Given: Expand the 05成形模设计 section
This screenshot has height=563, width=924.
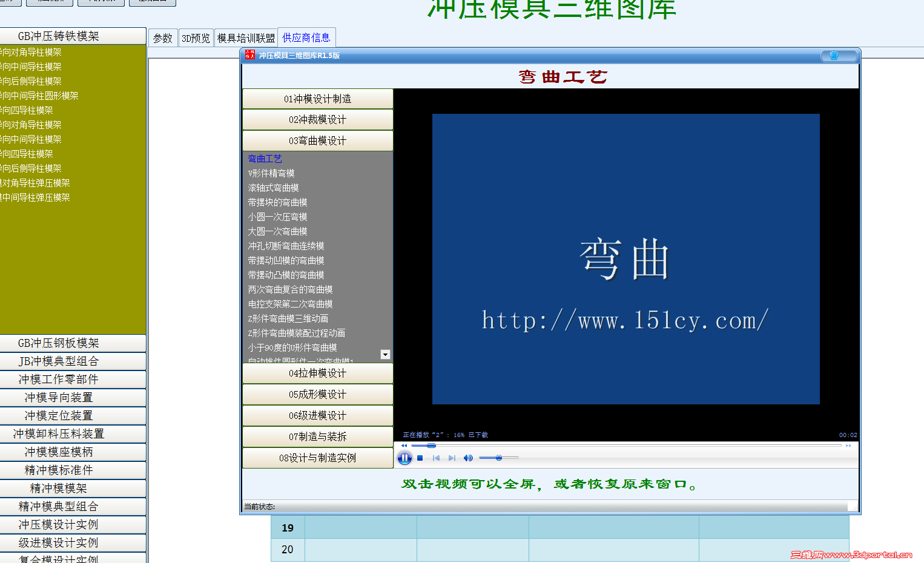Looking at the screenshot, I should pos(318,395).
